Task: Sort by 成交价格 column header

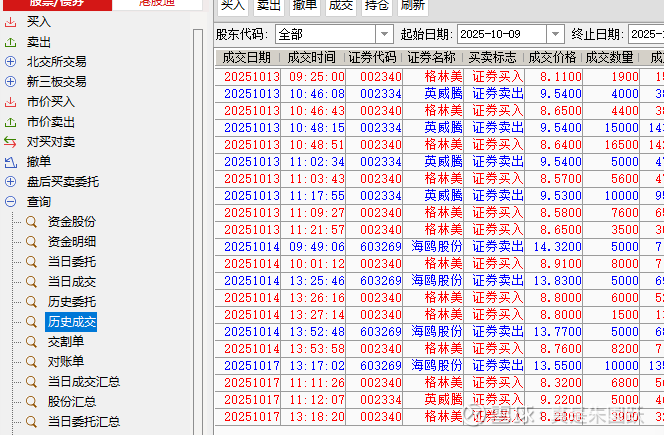Action: (x=553, y=57)
